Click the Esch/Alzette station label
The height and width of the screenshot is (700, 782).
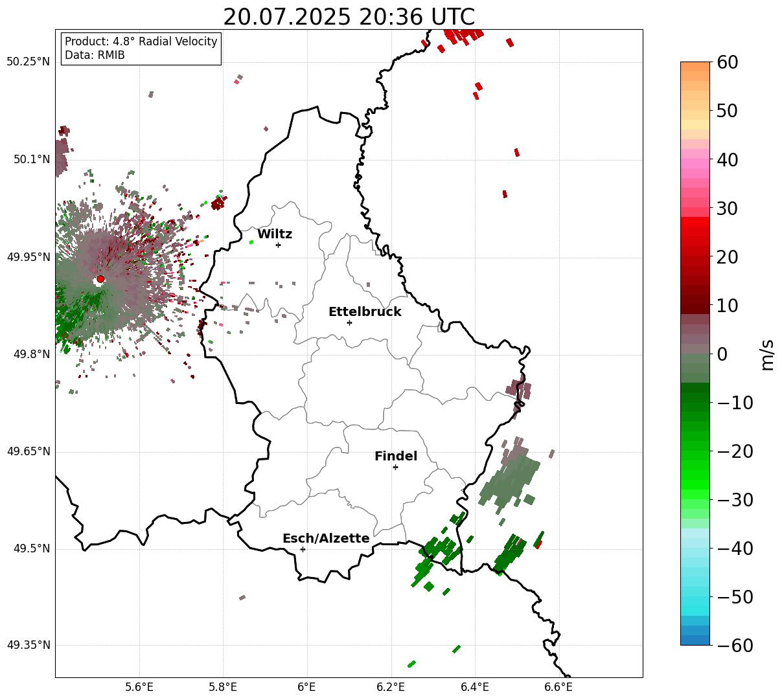tap(326, 539)
